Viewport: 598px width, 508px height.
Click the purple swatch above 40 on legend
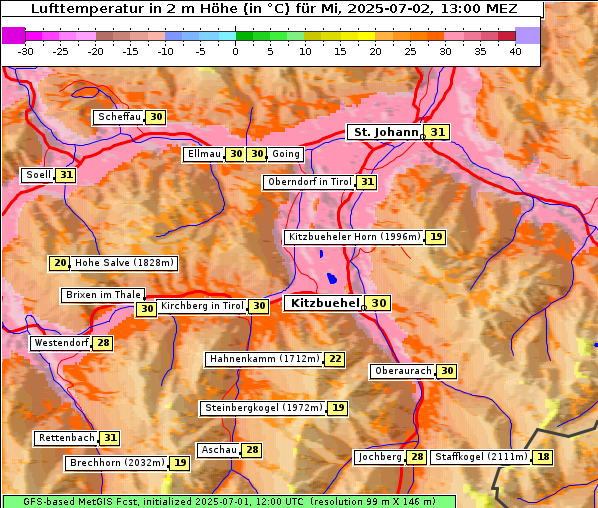tap(527, 35)
